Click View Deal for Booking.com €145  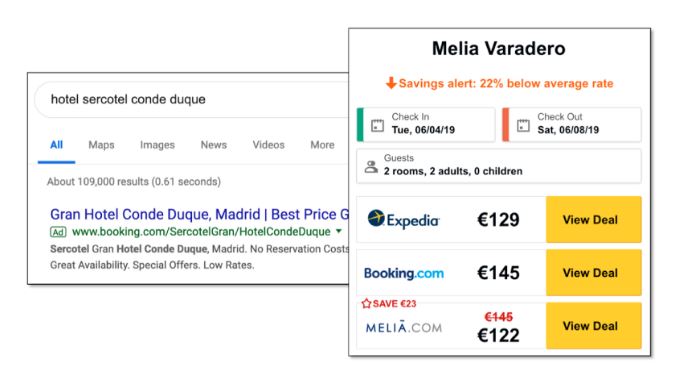point(593,273)
